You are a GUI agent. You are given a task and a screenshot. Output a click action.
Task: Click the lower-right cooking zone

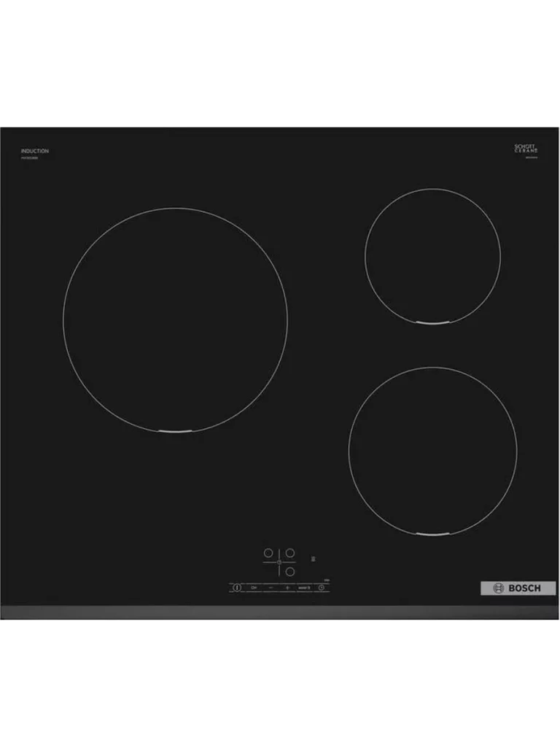click(x=432, y=450)
